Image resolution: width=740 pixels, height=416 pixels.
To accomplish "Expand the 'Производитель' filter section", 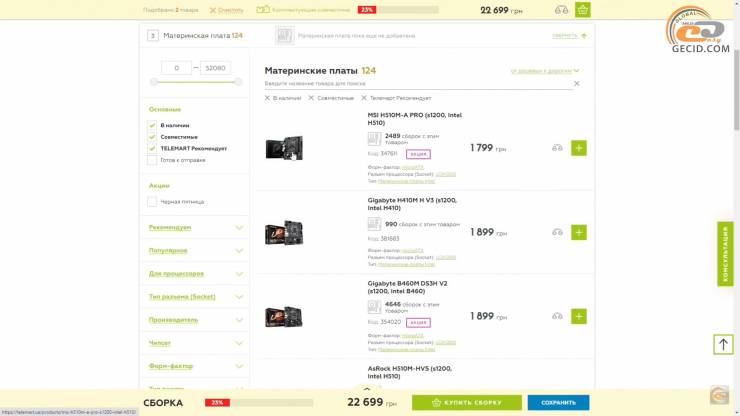I will pos(195,320).
